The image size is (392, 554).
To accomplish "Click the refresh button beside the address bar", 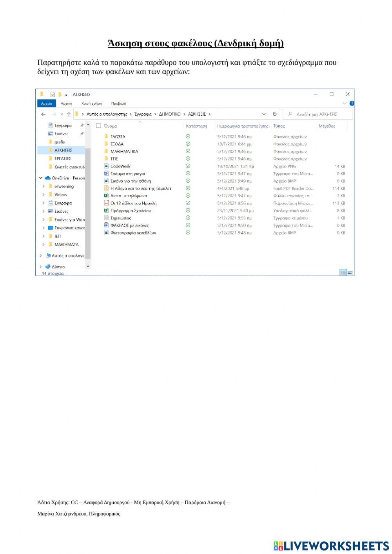I will click(x=274, y=114).
